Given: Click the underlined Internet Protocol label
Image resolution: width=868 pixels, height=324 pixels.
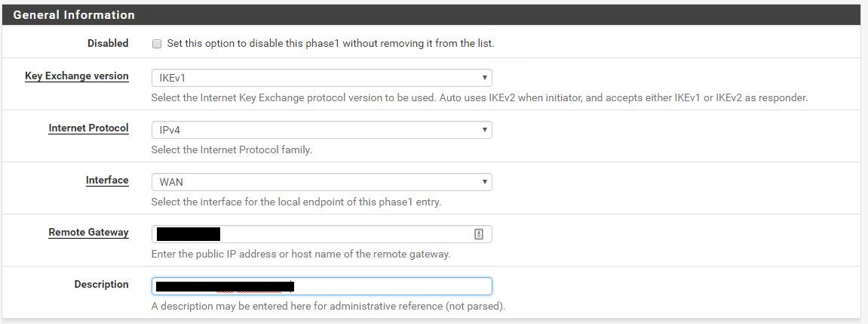Looking at the screenshot, I should point(88,128).
